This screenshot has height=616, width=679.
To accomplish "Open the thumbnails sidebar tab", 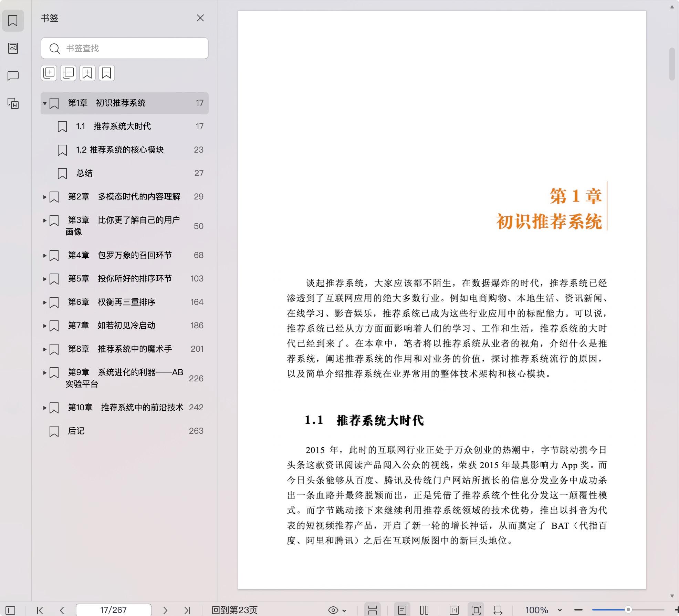I will click(13, 48).
